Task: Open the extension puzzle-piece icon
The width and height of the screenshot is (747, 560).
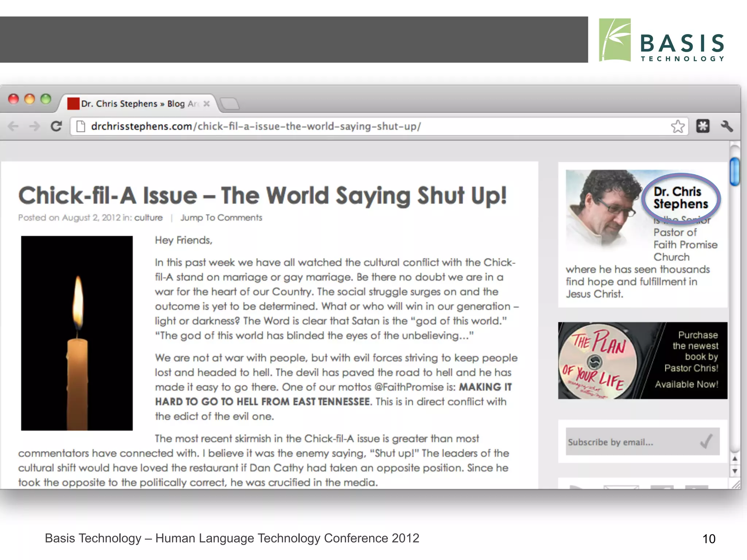Action: tap(703, 126)
